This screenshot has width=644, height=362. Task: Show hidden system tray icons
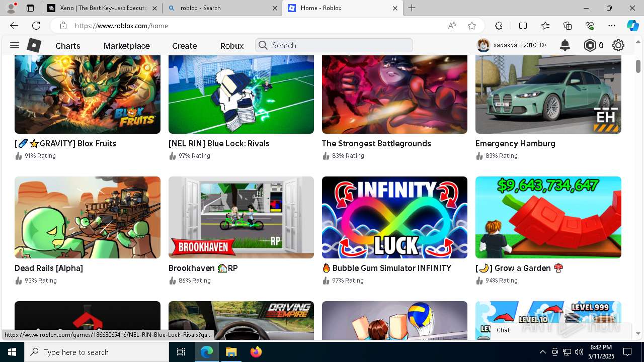click(x=542, y=352)
